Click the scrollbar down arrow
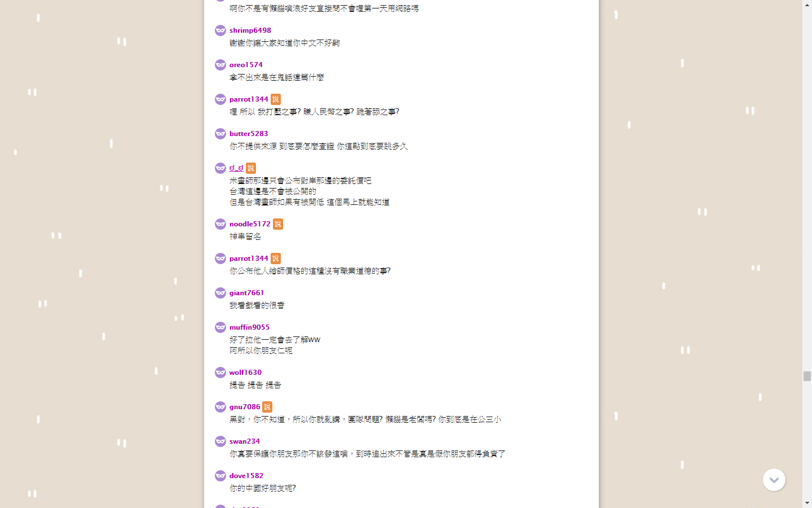Screen dimensions: 812x508 click(x=807, y=503)
